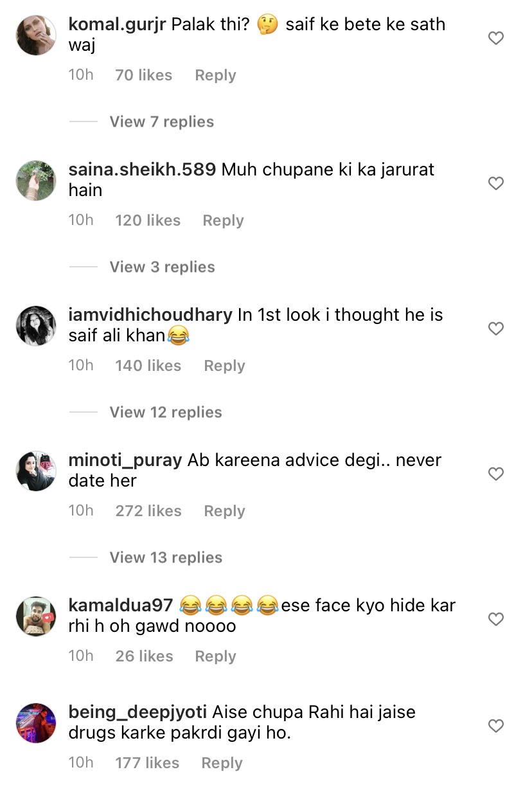This screenshot has height=790, width=532.
Task: Expand View 3 replies under saina.sheikh.589
Action: (x=162, y=267)
